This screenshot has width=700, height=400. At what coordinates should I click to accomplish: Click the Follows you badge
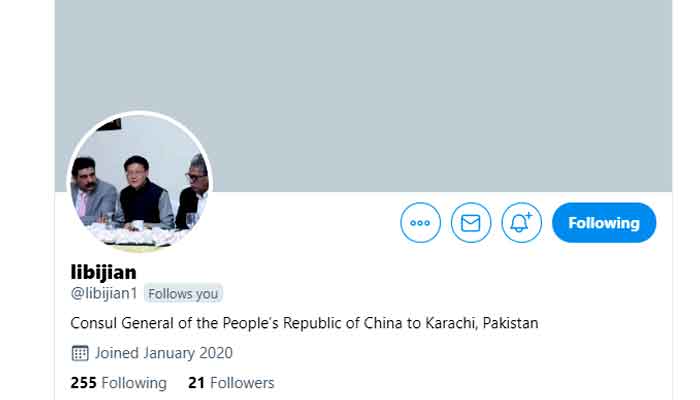pyautogui.click(x=183, y=294)
